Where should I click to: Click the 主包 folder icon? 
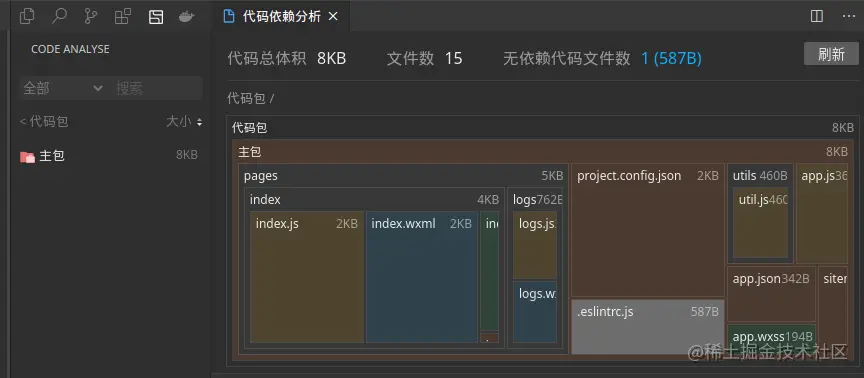point(28,157)
